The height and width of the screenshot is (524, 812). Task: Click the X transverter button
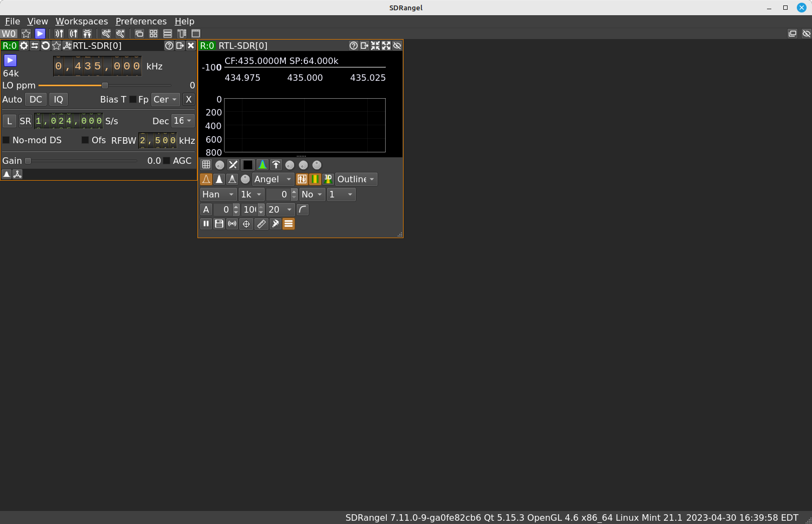[188, 99]
